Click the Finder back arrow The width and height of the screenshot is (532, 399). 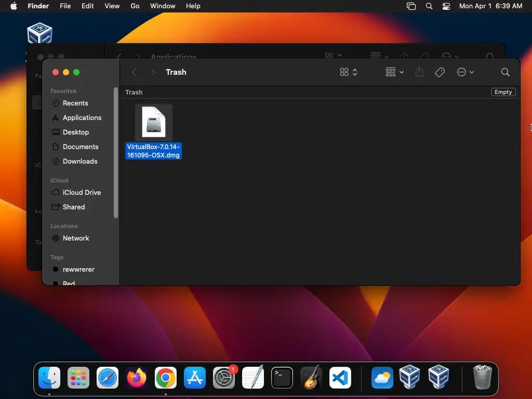coord(135,72)
